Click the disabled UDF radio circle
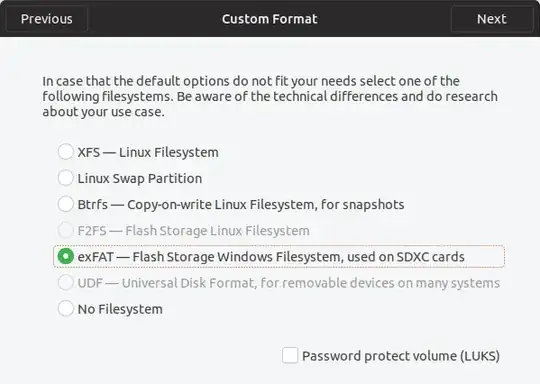 (x=65, y=283)
